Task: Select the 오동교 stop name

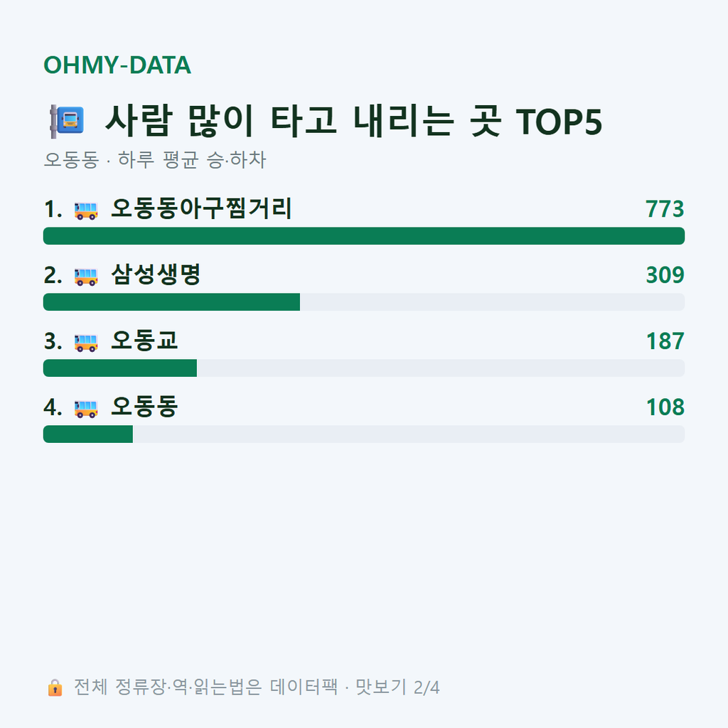Action: (144, 341)
